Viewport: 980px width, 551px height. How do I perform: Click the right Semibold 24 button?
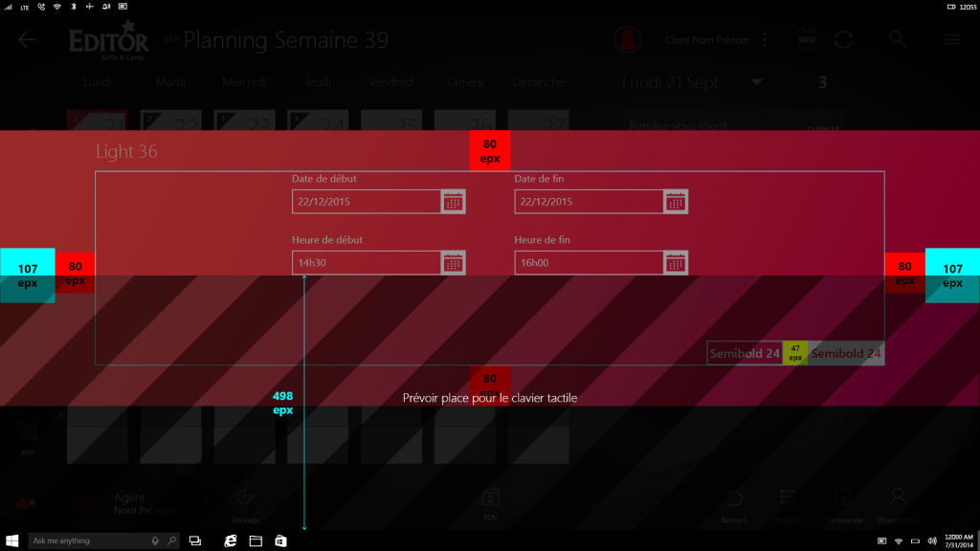[x=846, y=354]
